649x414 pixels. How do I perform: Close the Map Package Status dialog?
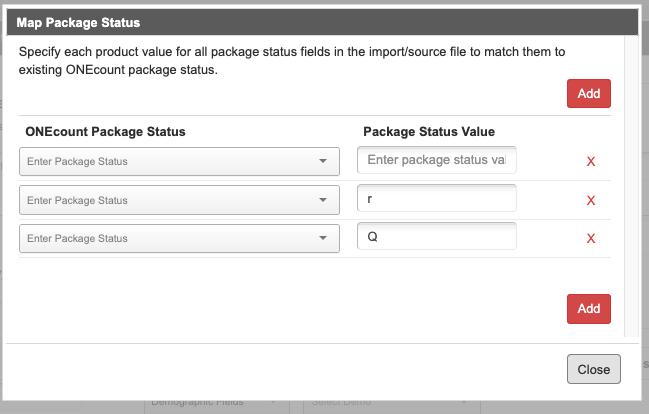pos(594,369)
